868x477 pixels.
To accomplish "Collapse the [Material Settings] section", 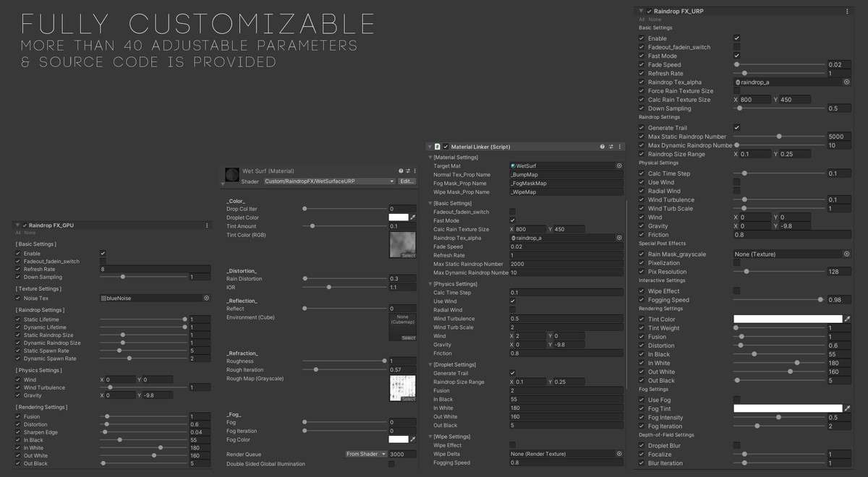I will (430, 157).
